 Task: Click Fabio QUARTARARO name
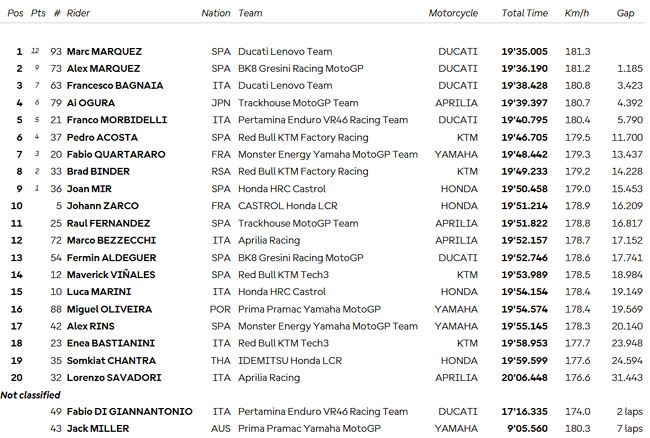click(x=116, y=155)
